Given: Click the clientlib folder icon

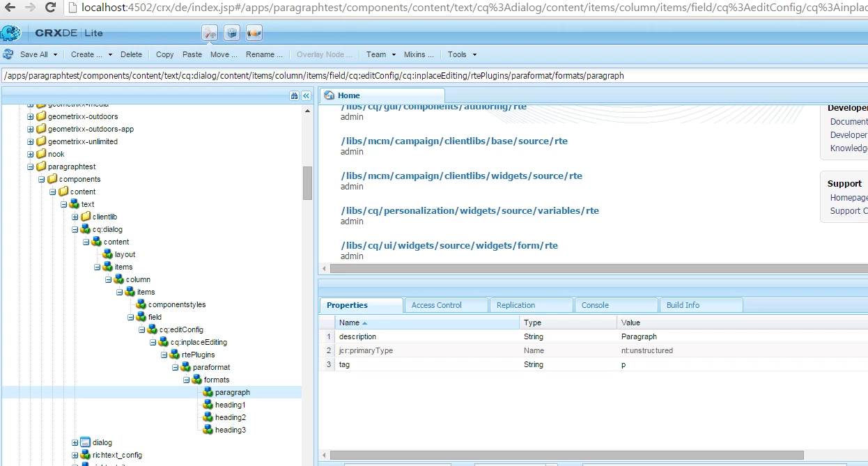Looking at the screenshot, I should click(x=85, y=217).
